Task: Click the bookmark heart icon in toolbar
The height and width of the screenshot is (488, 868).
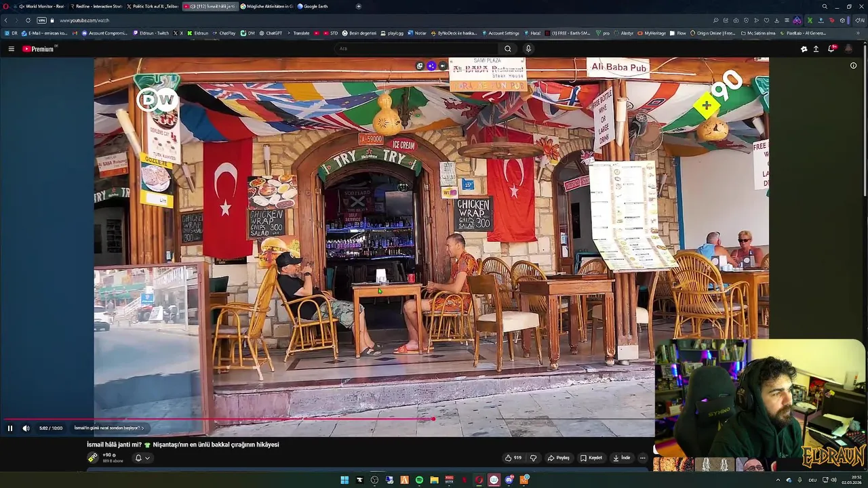Action: (x=766, y=20)
